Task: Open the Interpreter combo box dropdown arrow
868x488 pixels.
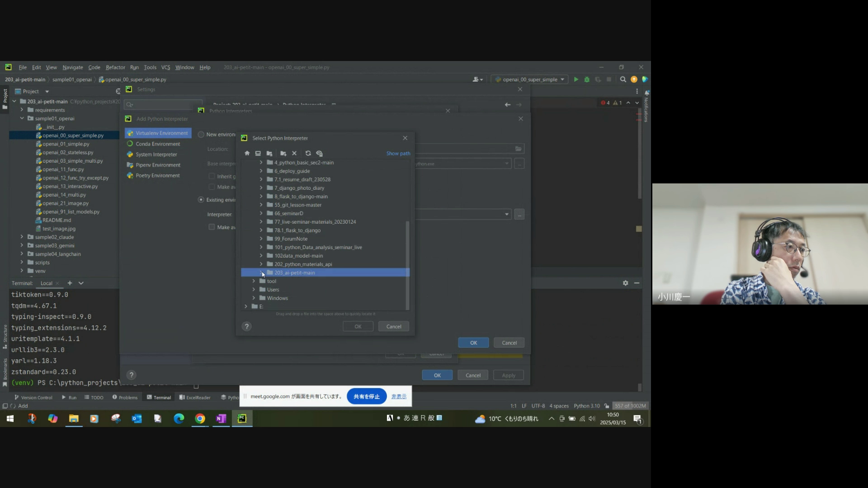Action: [506, 215]
